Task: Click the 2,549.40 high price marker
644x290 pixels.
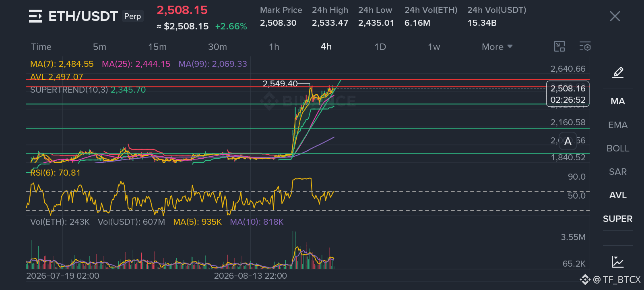Action: (280, 84)
